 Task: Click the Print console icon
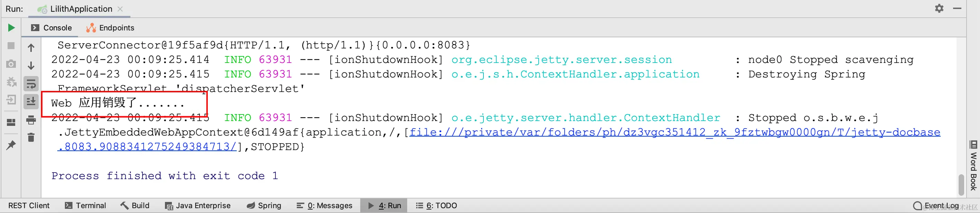click(31, 120)
